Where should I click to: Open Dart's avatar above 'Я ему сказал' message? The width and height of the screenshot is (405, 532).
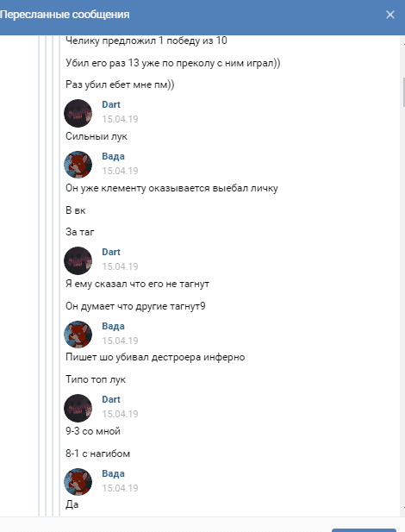(78, 260)
